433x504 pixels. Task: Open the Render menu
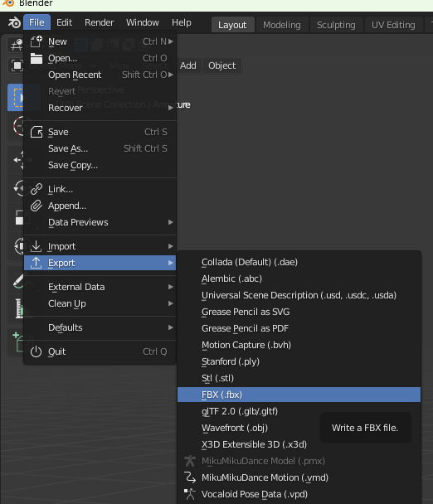point(99,22)
